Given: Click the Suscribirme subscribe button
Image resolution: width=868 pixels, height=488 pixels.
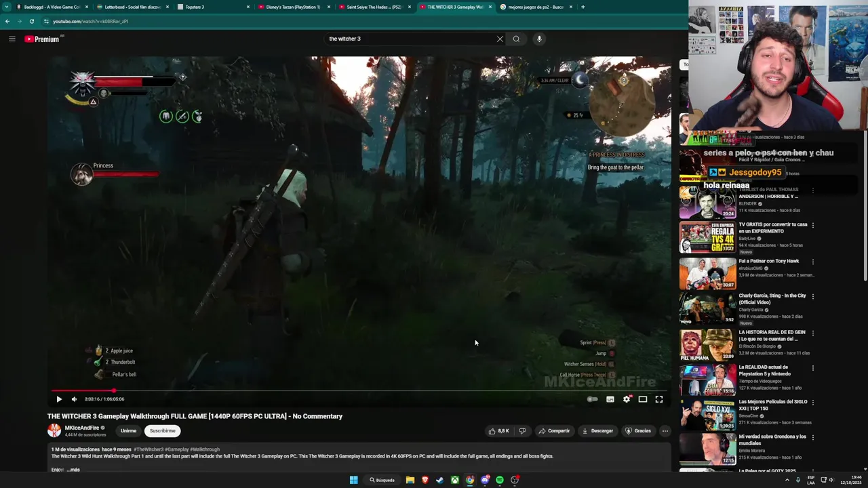Looking at the screenshot, I should [x=162, y=430].
